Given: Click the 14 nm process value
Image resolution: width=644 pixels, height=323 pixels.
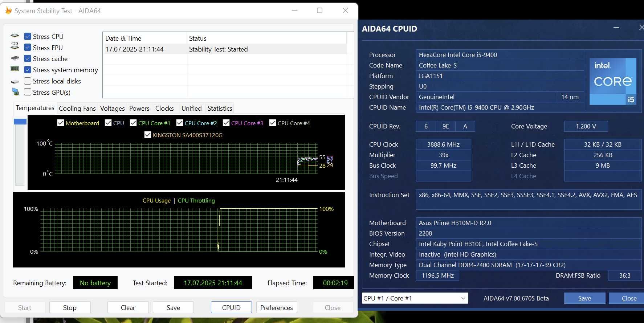Looking at the screenshot, I should pos(570,97).
